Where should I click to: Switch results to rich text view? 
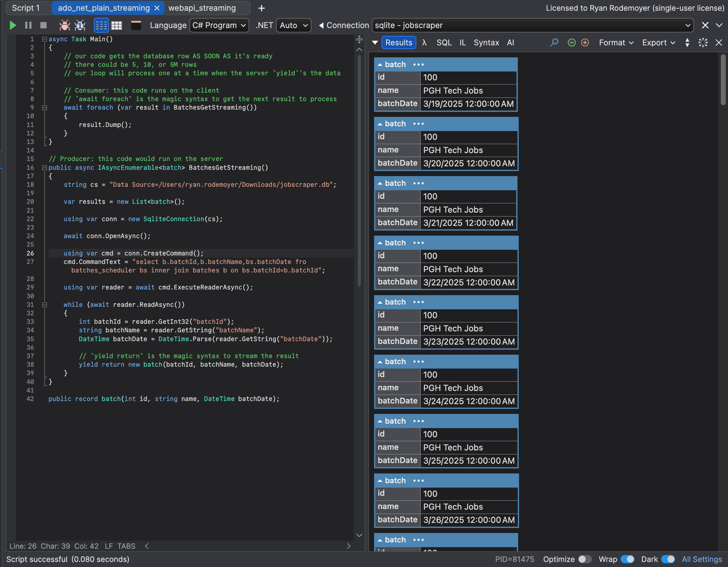(x=101, y=25)
